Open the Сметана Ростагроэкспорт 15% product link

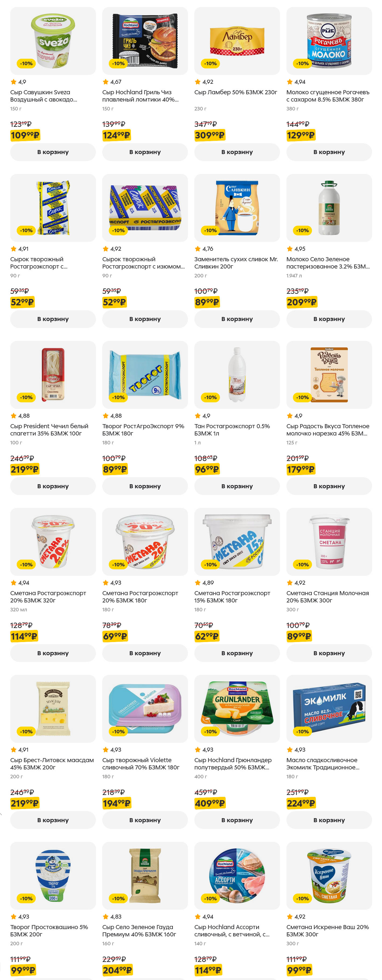[232, 597]
